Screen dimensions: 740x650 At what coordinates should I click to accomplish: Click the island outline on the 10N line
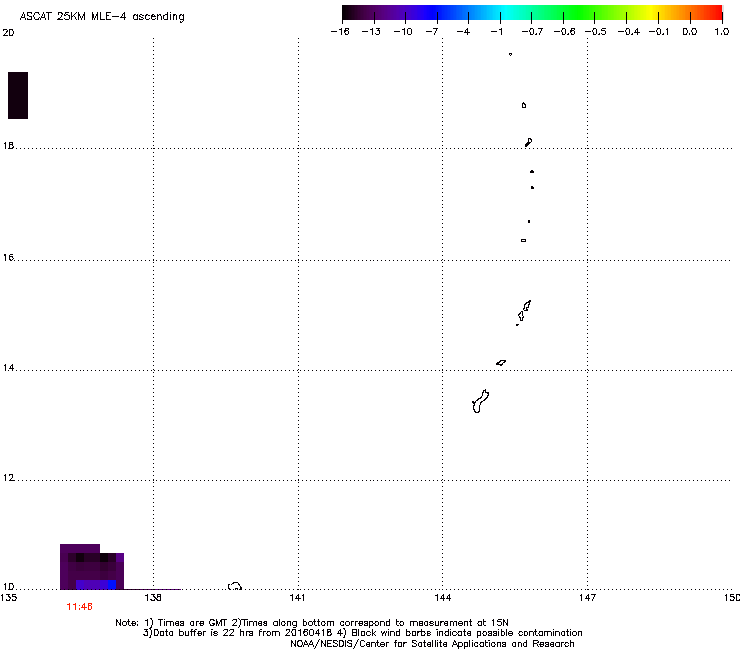click(x=235, y=586)
